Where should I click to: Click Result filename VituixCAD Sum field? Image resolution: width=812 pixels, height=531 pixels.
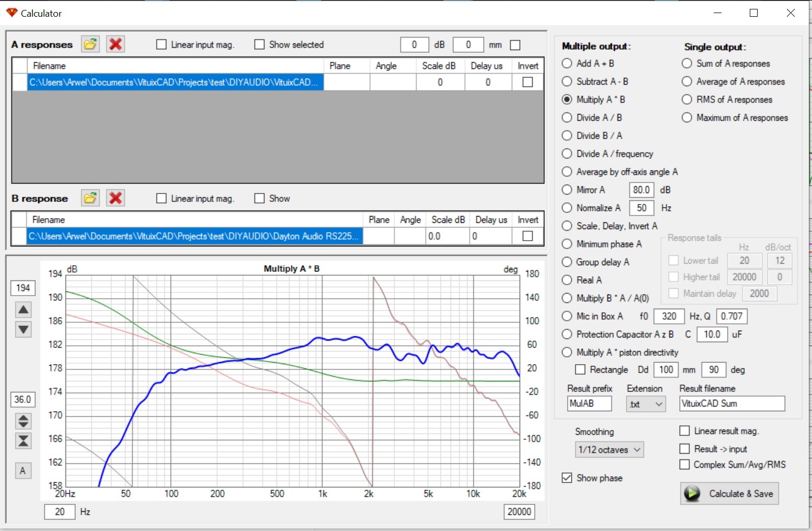click(x=732, y=403)
